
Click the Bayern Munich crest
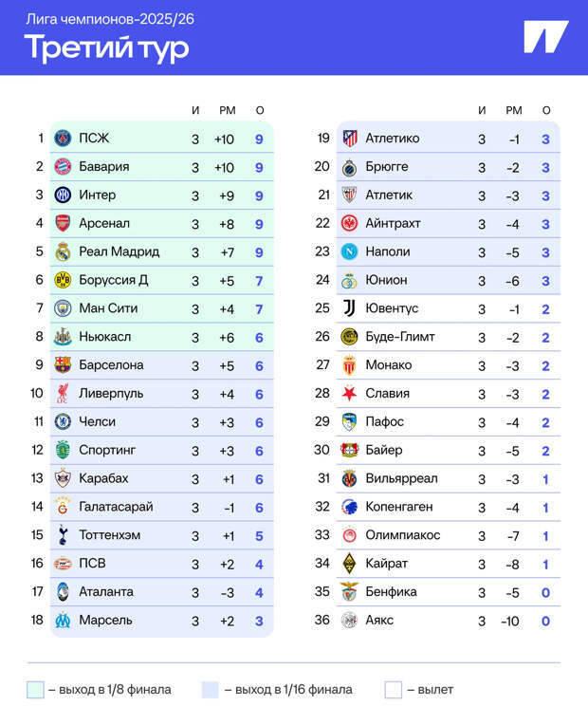[x=63, y=167]
